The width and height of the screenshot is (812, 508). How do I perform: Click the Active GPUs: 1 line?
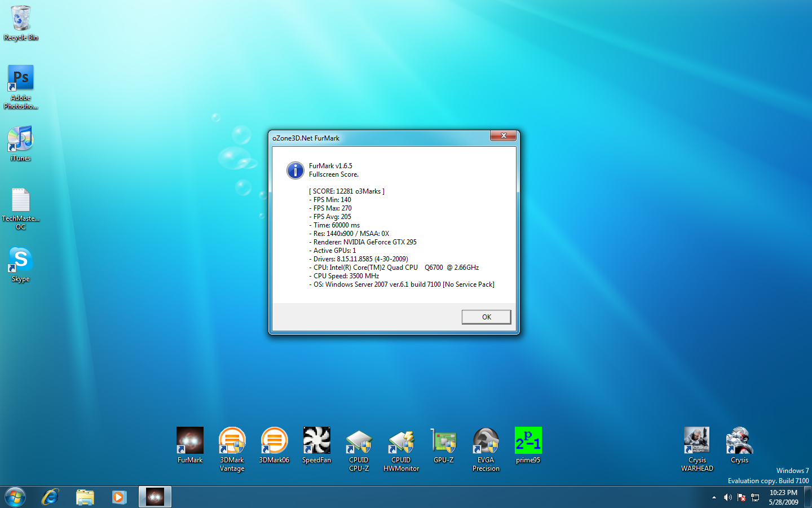pyautogui.click(x=333, y=251)
